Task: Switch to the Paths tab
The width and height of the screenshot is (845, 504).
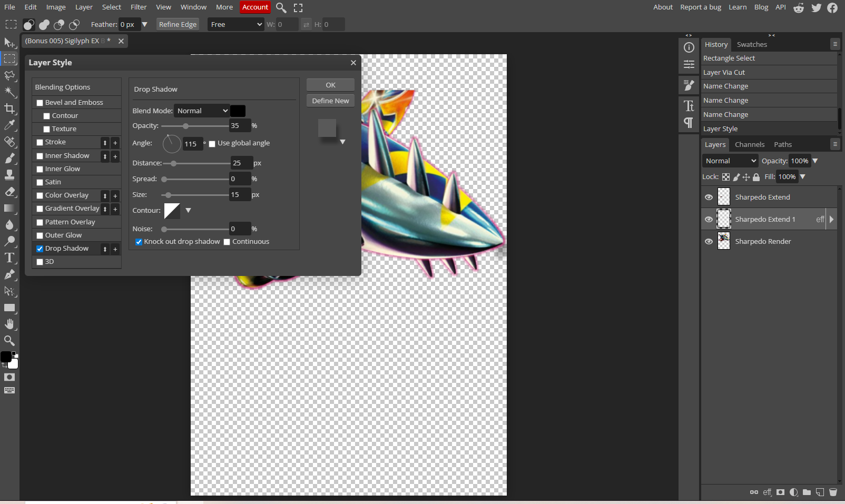Action: click(x=783, y=145)
